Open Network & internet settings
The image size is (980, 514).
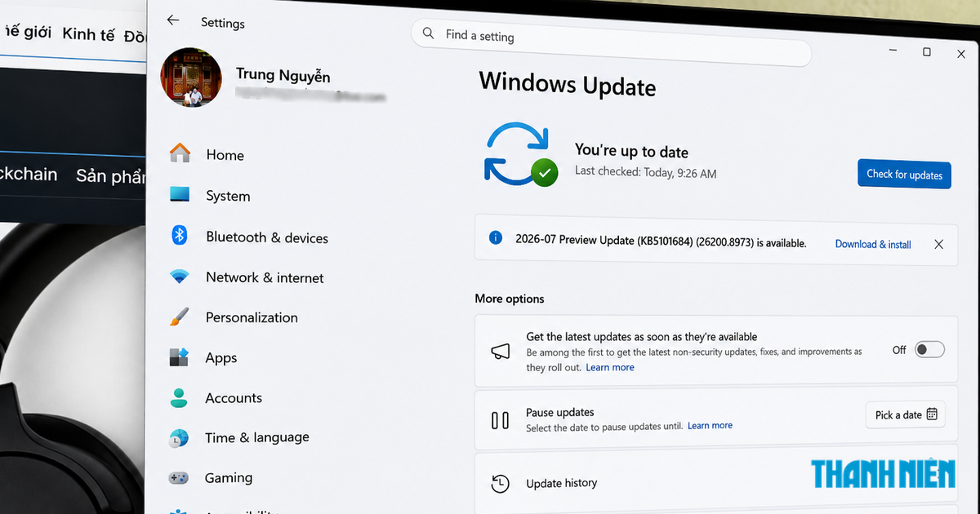(265, 277)
